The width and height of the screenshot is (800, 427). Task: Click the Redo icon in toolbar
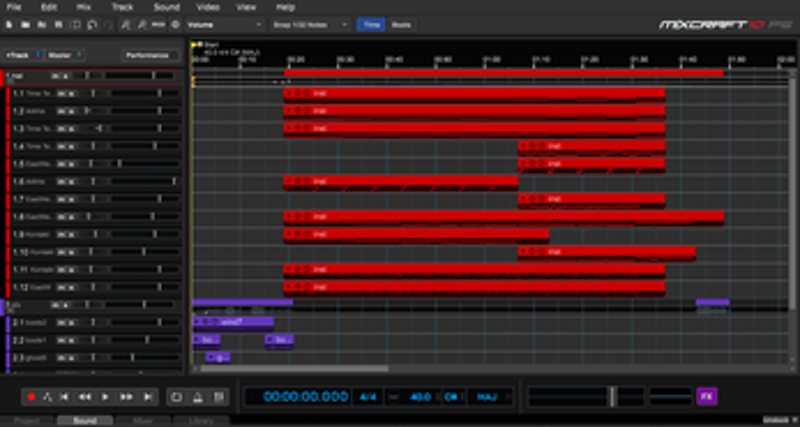(108, 24)
